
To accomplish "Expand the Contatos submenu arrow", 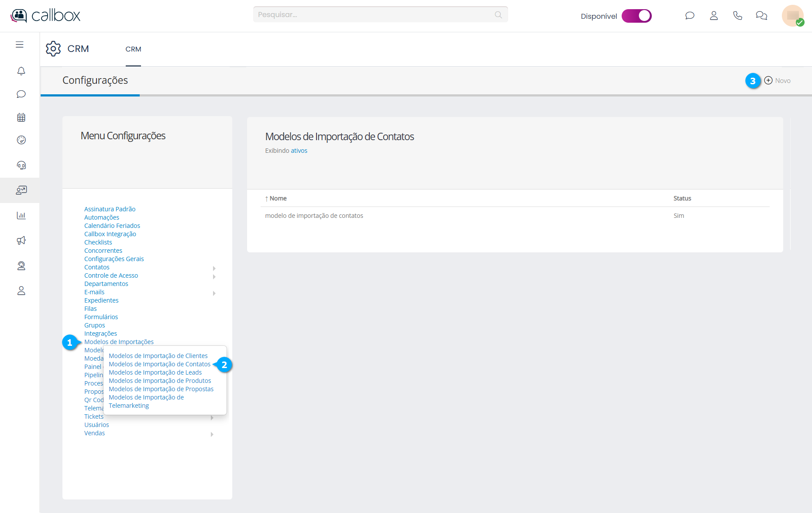I will (214, 268).
